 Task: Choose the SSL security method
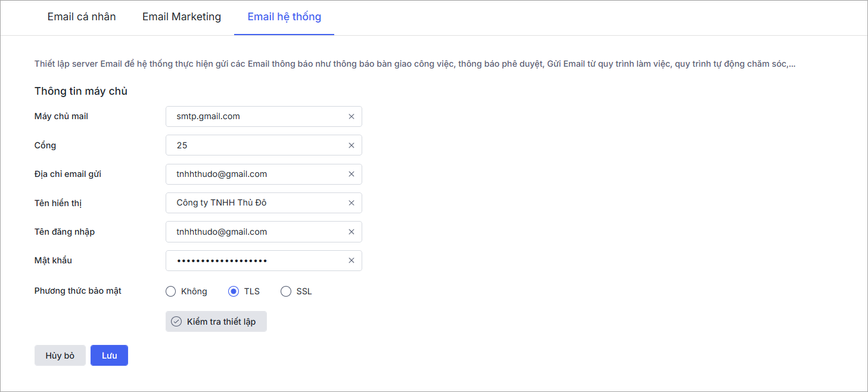(286, 291)
